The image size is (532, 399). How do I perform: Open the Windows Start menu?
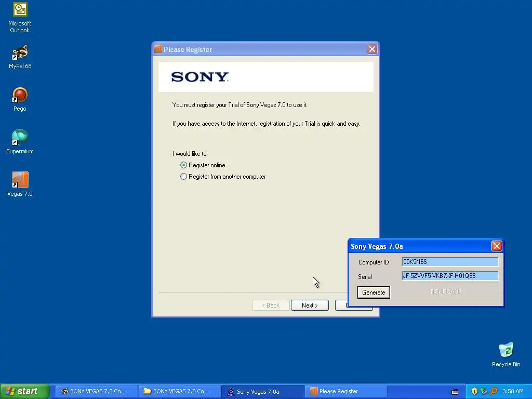[x=25, y=391]
